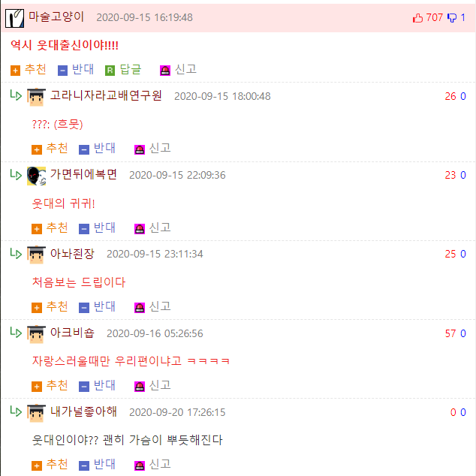Click the green 답글 reply icon
This screenshot has height=476, width=476.
tap(110, 71)
